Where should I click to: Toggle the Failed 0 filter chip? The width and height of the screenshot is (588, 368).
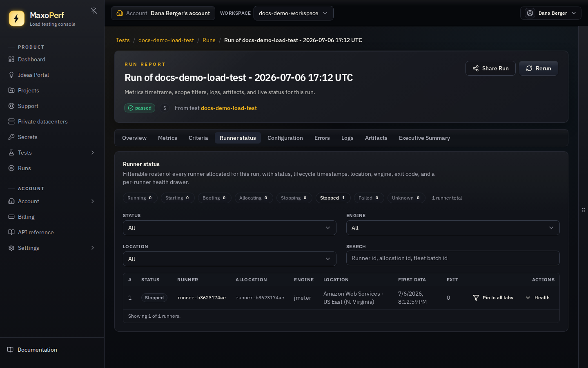369,198
